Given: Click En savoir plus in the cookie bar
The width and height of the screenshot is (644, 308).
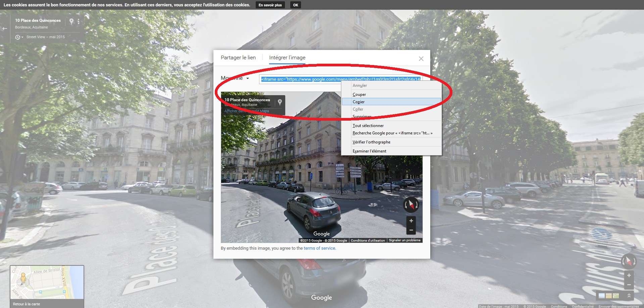Looking at the screenshot, I should [x=270, y=5].
